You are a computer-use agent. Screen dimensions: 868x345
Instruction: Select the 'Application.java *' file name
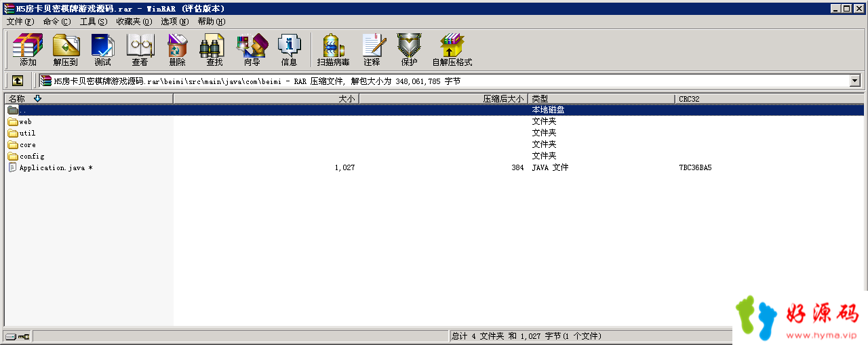pos(56,167)
